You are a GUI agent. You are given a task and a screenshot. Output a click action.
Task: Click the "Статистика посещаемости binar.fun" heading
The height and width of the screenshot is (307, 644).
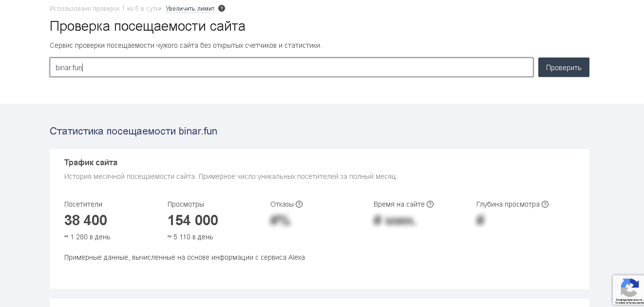tap(133, 131)
